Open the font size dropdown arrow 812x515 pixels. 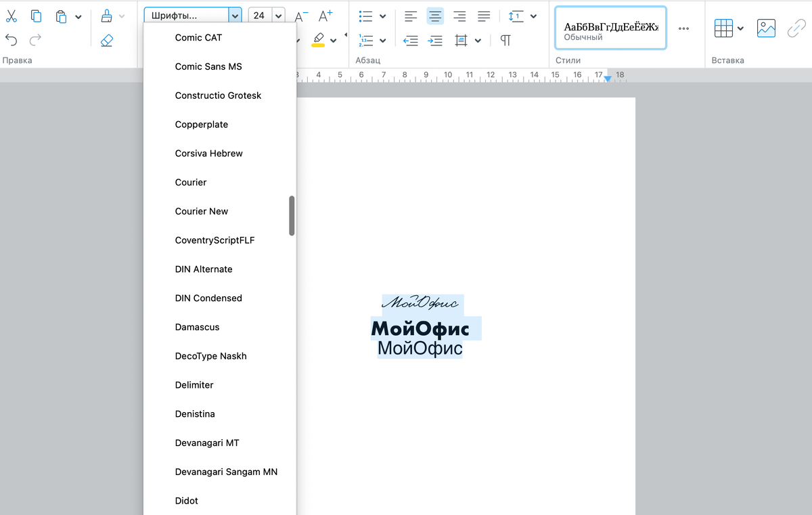pyautogui.click(x=279, y=16)
